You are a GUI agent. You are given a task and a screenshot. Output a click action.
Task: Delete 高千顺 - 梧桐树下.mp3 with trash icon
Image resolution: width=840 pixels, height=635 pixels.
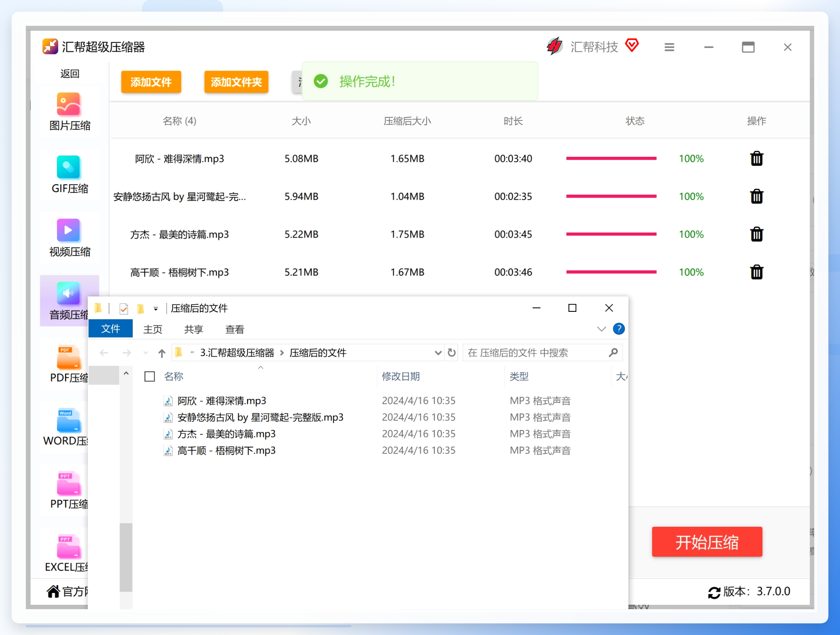(756, 272)
